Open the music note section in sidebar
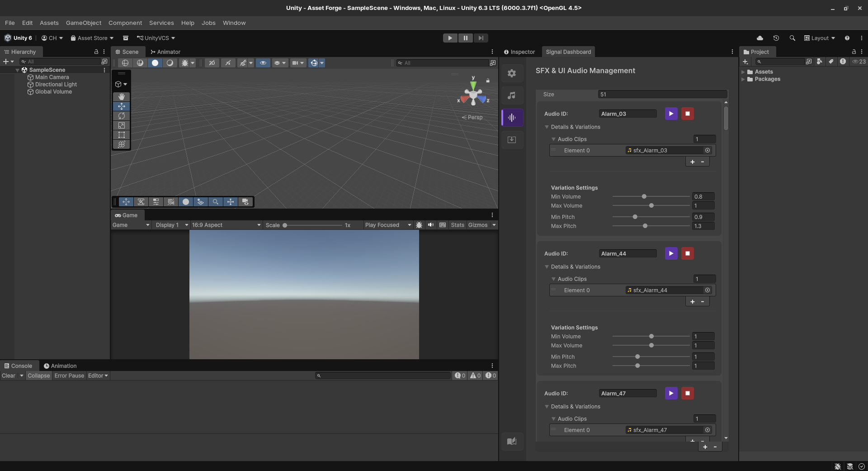868x471 pixels. tap(512, 95)
